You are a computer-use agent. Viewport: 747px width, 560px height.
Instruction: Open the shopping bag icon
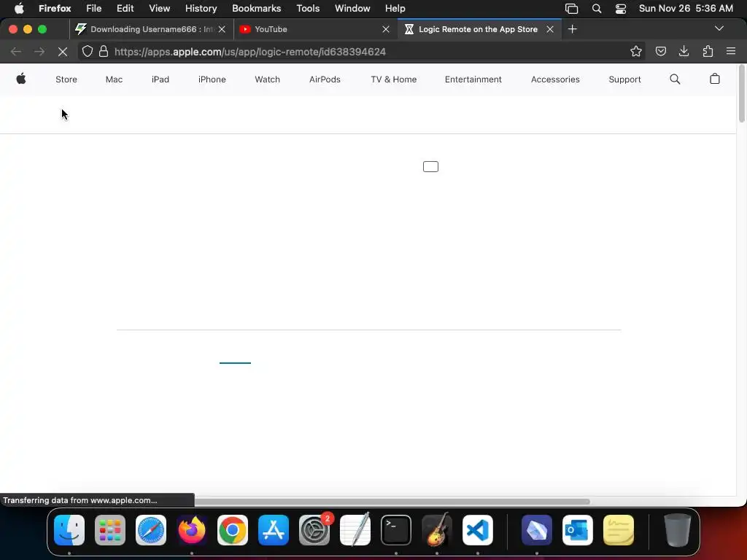tap(715, 79)
